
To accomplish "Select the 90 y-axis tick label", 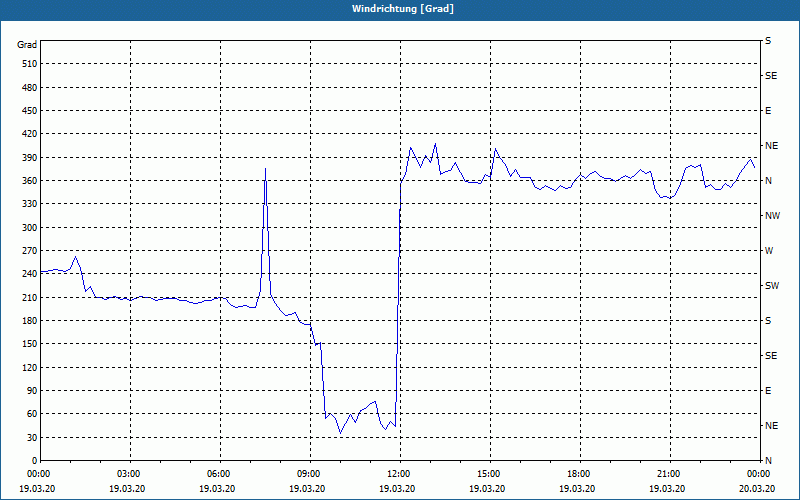I will coord(32,391).
